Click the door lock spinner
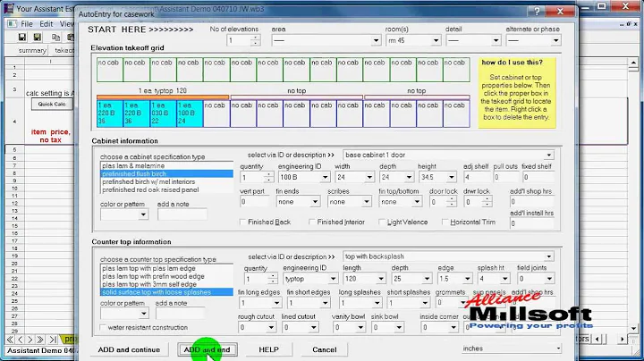Image resolution: width=644 pixels, height=361 pixels. 452,202
